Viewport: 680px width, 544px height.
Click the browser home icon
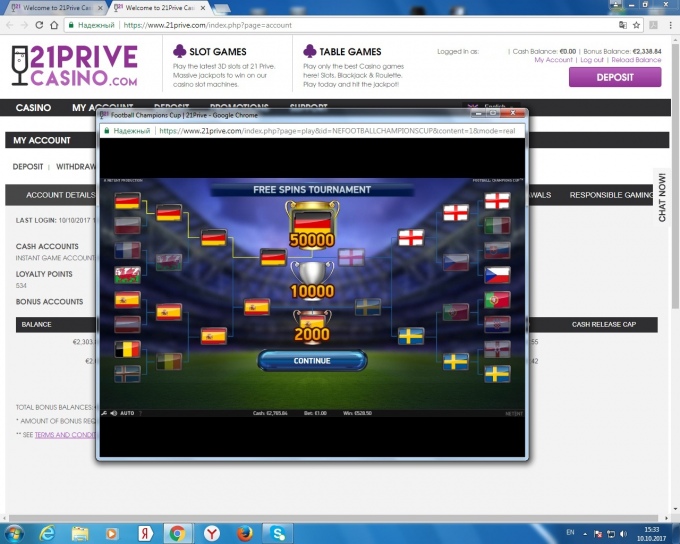click(54, 25)
